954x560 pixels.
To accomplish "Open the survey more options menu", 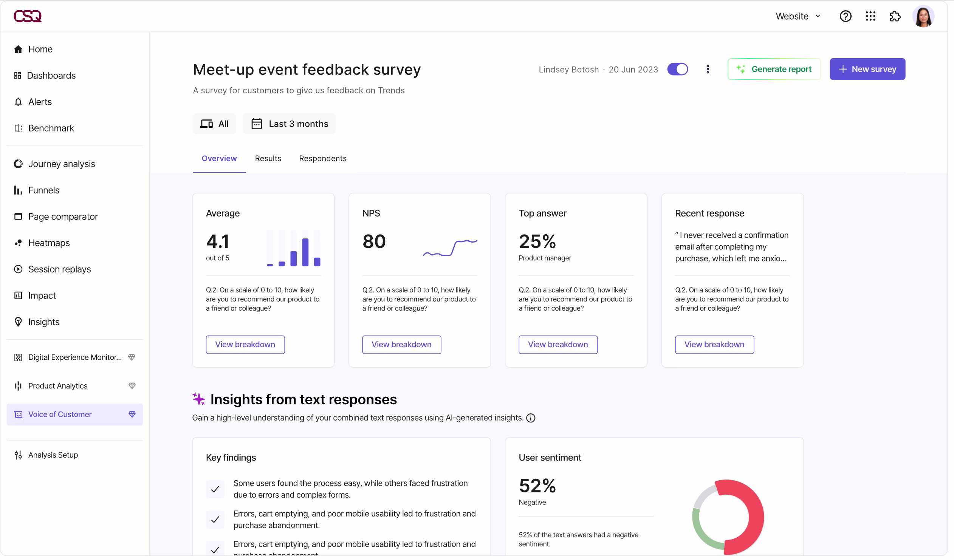I will tap(708, 69).
